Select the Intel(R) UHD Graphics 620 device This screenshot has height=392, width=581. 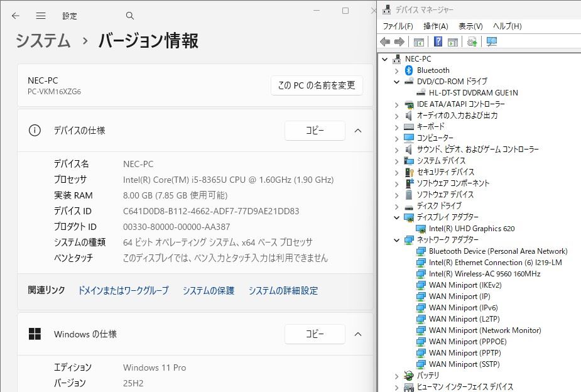point(471,229)
